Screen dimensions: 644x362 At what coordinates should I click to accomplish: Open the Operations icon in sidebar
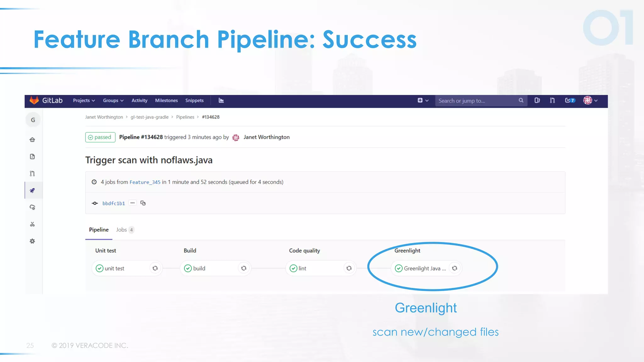coord(32,207)
